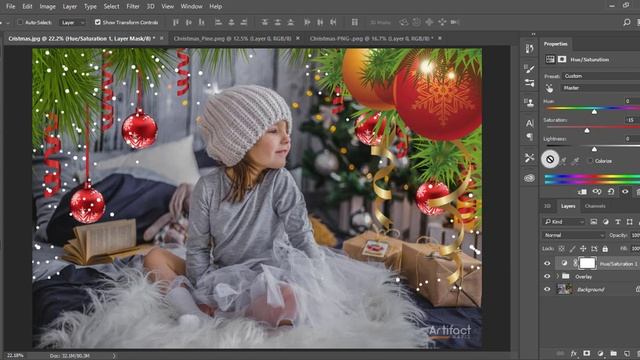Viewport: 640px width, 360px height.
Task: Click the Saturation slider handle
Action: [587, 130]
